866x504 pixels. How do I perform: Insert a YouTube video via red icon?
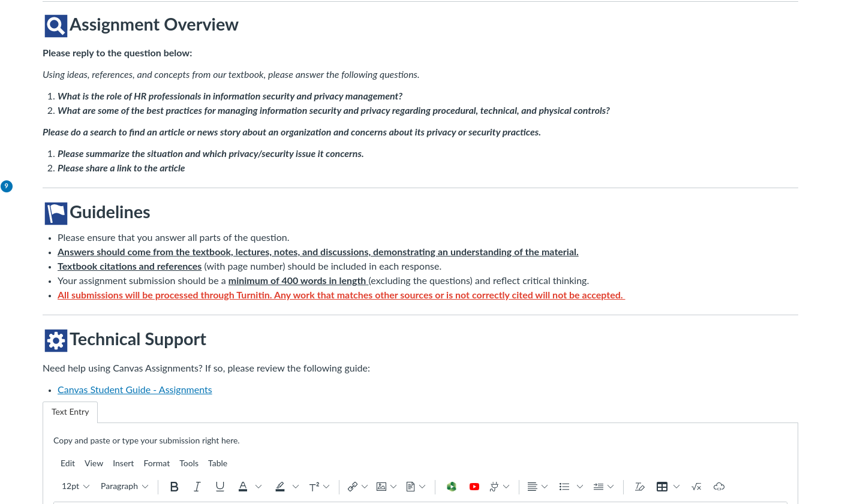point(474,487)
